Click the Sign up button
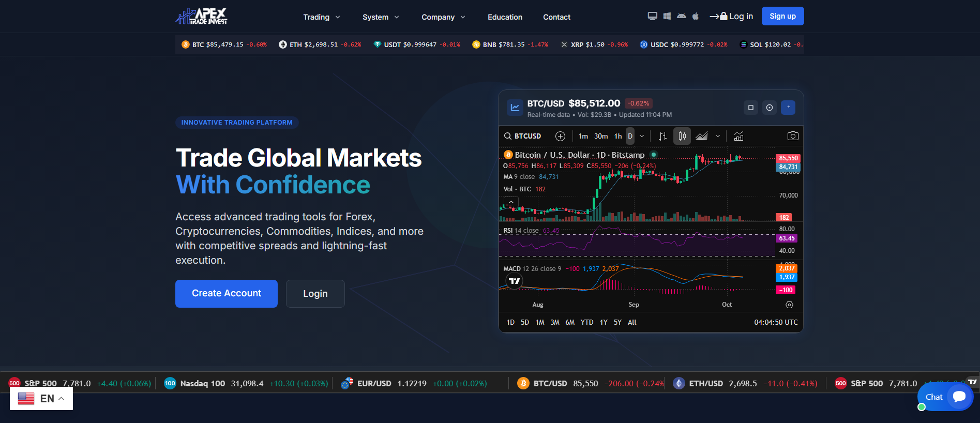The image size is (980, 423). coord(782,16)
